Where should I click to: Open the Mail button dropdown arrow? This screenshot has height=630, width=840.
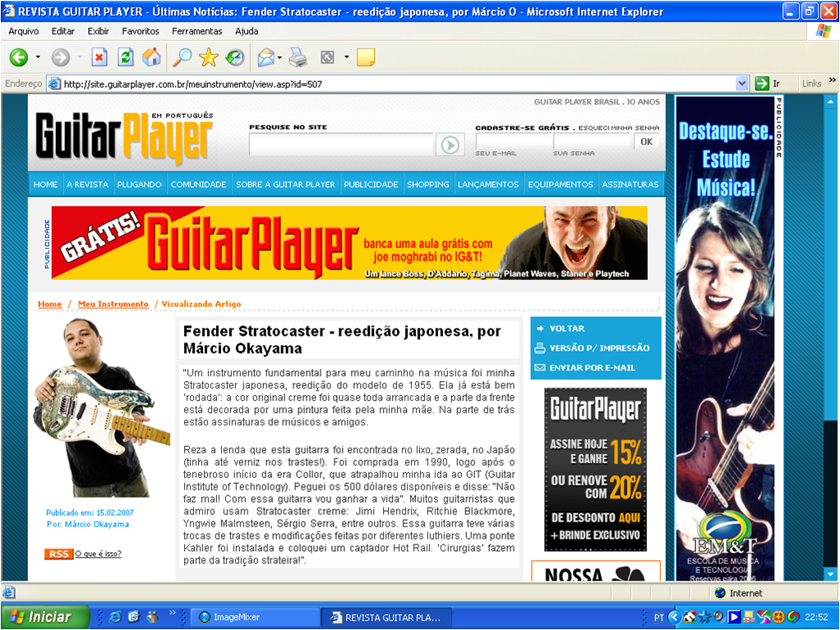(279, 57)
